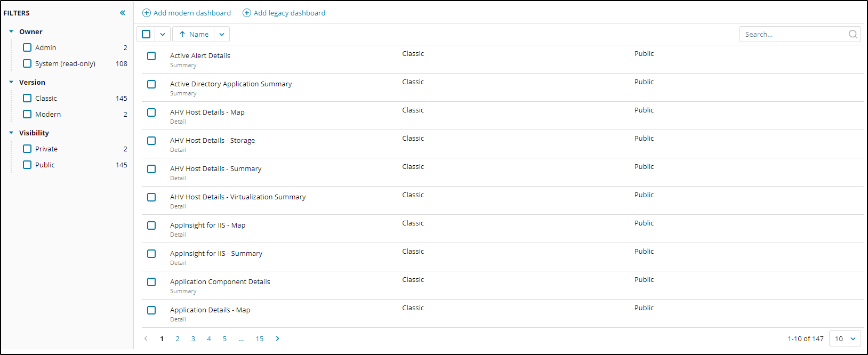Click the search magnifier icon
The image size is (868, 355).
point(853,34)
